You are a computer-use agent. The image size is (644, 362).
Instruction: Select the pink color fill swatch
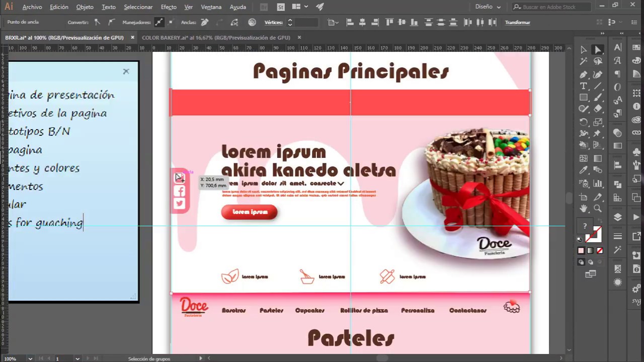coord(581,250)
